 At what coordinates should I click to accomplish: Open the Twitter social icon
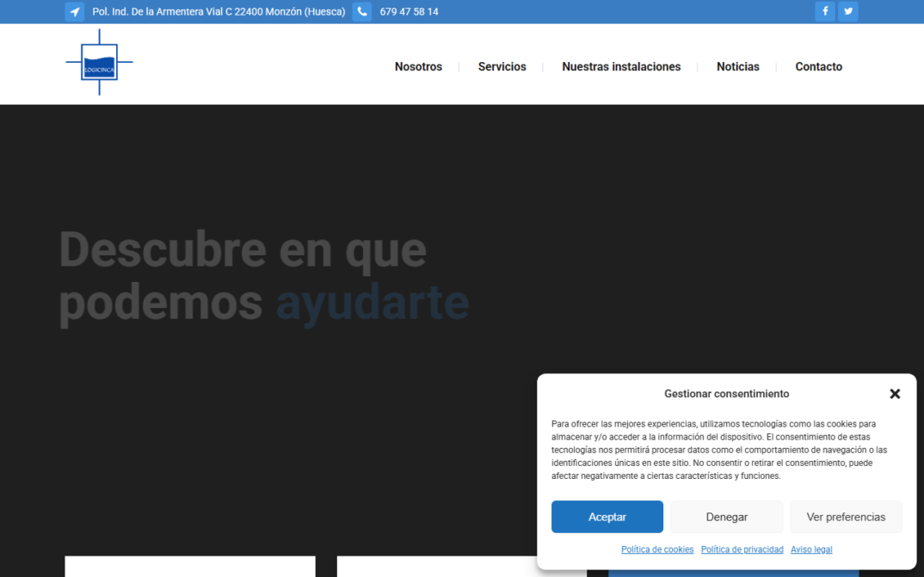(x=848, y=11)
